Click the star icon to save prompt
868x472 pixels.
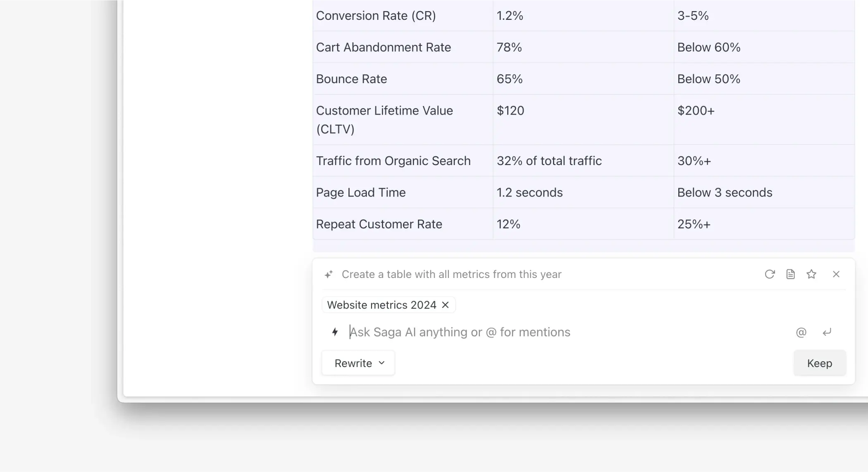click(x=811, y=274)
